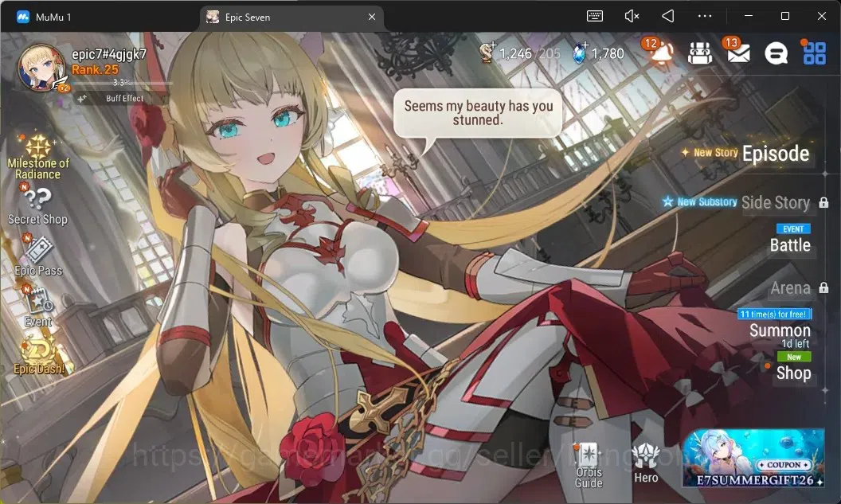This screenshot has height=504, width=841.
Task: Toggle the MuMu mute speaker icon
Action: (632, 16)
